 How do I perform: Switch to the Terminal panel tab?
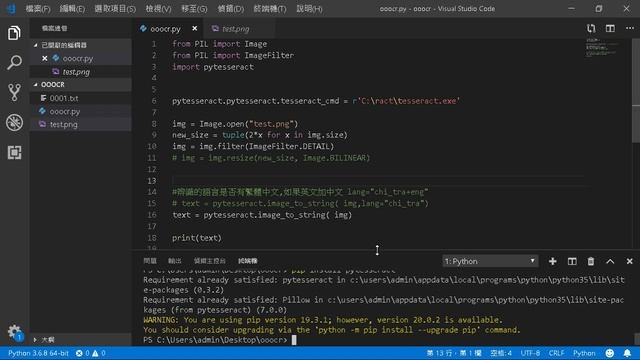[247, 261]
